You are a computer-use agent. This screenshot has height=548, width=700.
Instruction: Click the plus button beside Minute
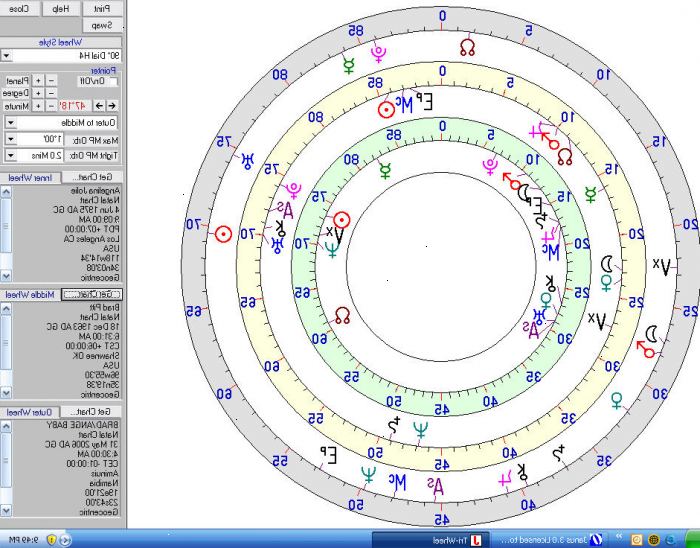point(38,106)
